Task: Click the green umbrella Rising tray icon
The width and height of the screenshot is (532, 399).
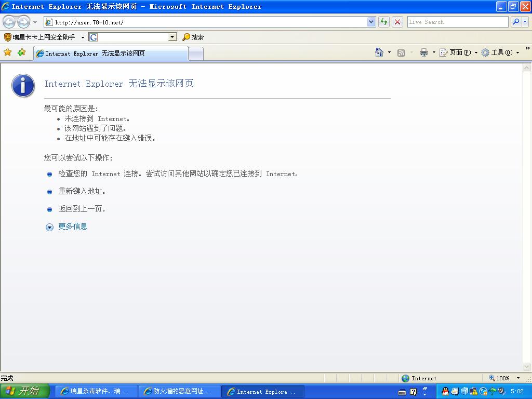Action: pyautogui.click(x=492, y=392)
